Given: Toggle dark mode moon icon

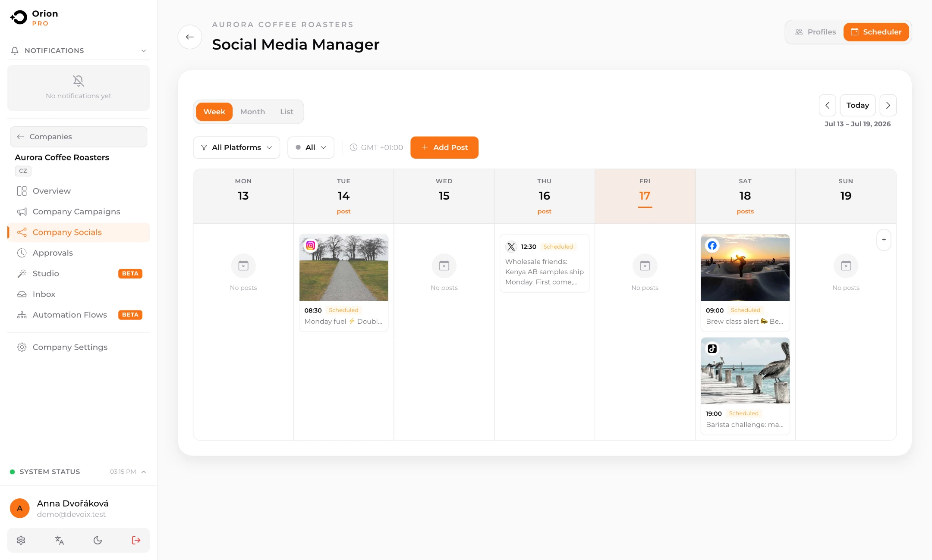Looking at the screenshot, I should pyautogui.click(x=98, y=540).
